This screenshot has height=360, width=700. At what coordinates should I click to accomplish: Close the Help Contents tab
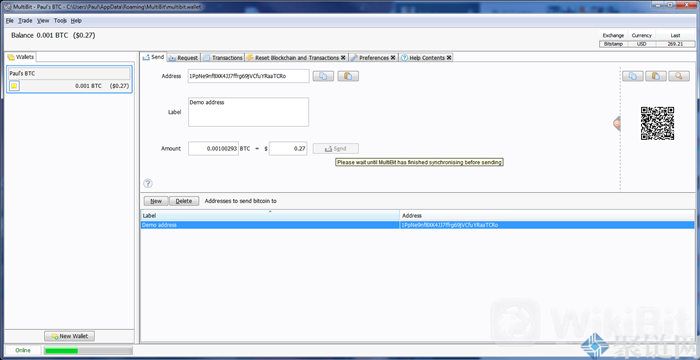coord(449,58)
